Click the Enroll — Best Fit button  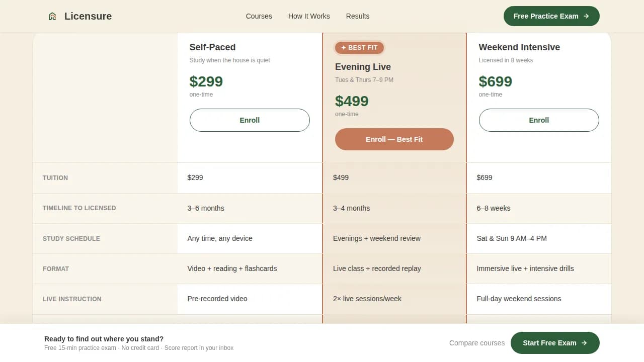tap(394, 139)
